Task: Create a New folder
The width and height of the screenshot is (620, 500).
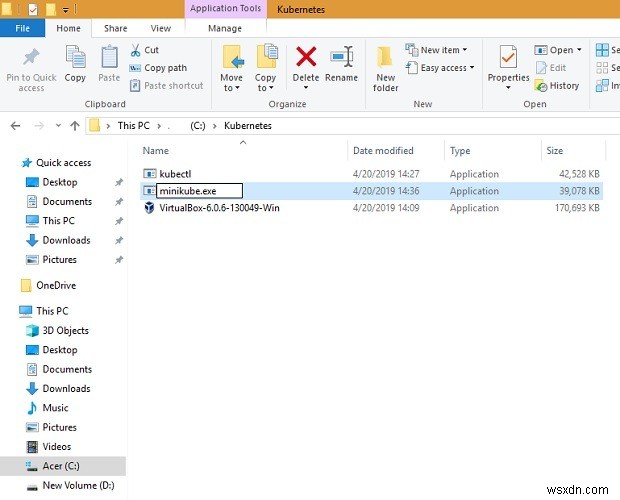Action: pos(385,70)
